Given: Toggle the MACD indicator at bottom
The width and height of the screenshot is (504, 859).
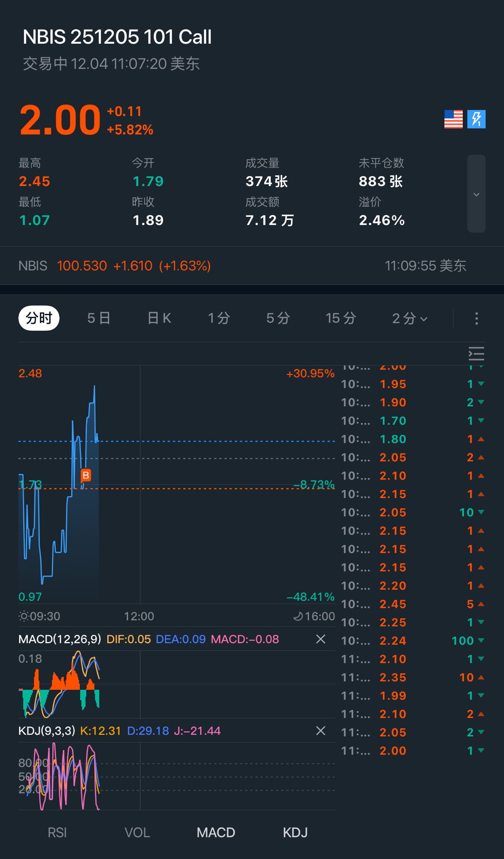Looking at the screenshot, I should [216, 833].
